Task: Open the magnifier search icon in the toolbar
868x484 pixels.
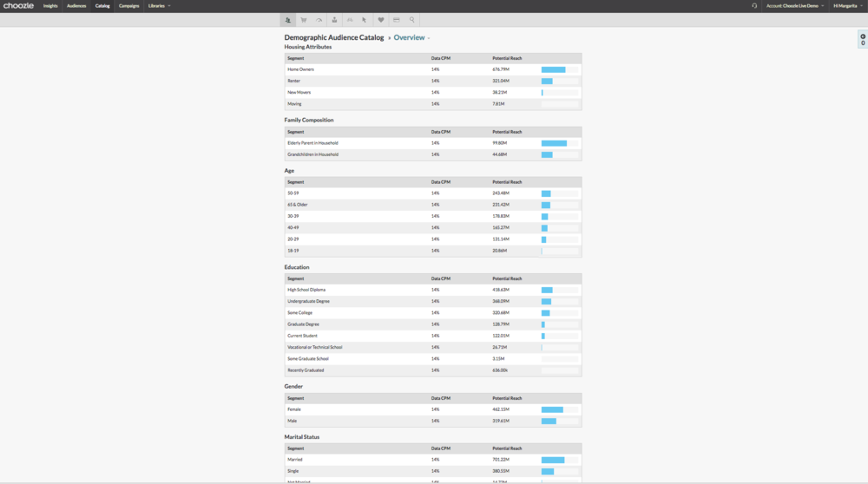Action: click(411, 20)
